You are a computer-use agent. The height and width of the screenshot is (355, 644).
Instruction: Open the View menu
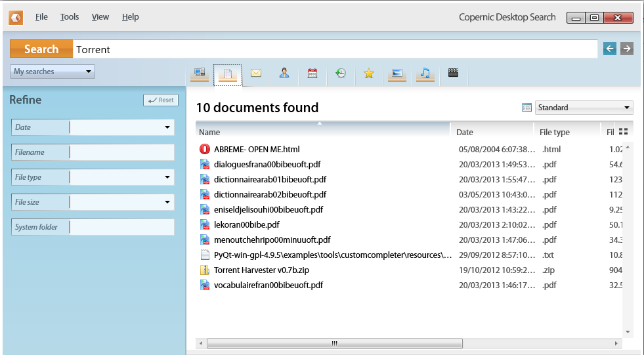pyautogui.click(x=100, y=17)
